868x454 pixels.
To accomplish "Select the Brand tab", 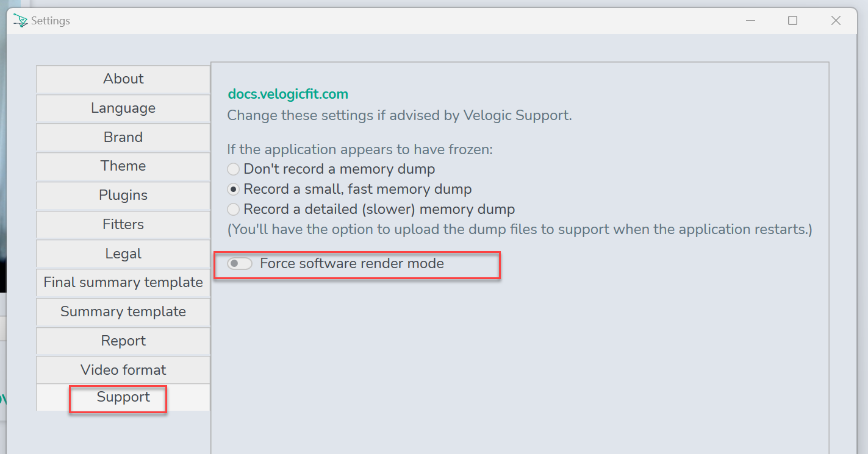I will (x=123, y=137).
